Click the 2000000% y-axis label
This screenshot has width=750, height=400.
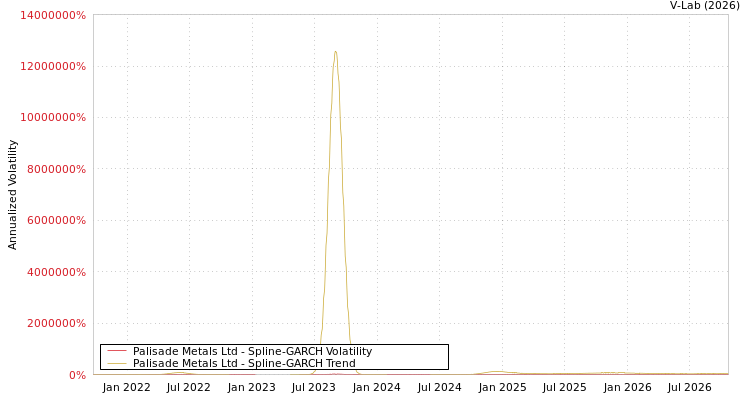click(56, 323)
